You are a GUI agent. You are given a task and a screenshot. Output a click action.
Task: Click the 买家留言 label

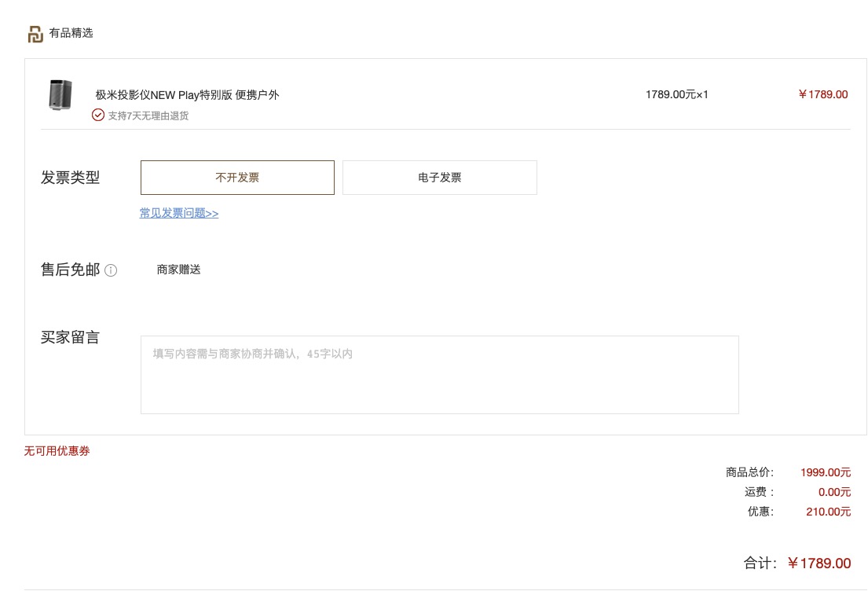click(70, 337)
